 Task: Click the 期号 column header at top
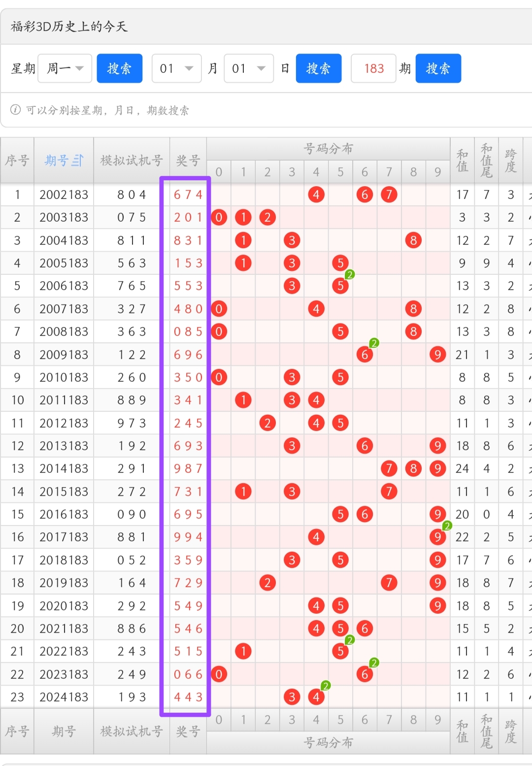click(57, 161)
